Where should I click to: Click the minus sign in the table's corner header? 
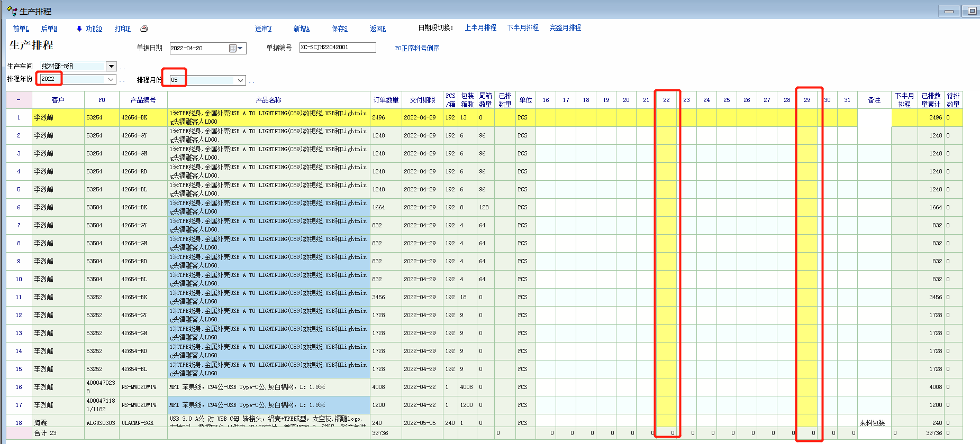(x=19, y=100)
